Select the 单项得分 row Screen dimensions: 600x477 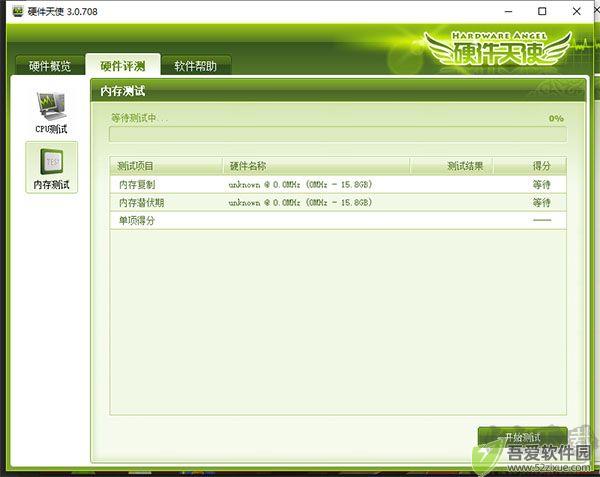(x=338, y=220)
